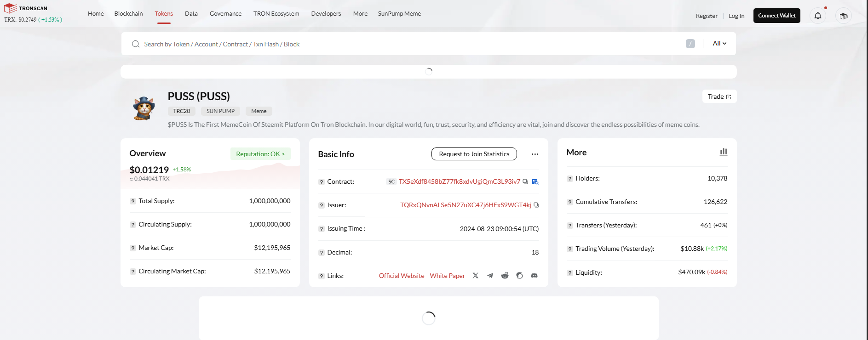Image resolution: width=868 pixels, height=340 pixels.
Task: Focus the token search input field
Action: tap(409, 44)
